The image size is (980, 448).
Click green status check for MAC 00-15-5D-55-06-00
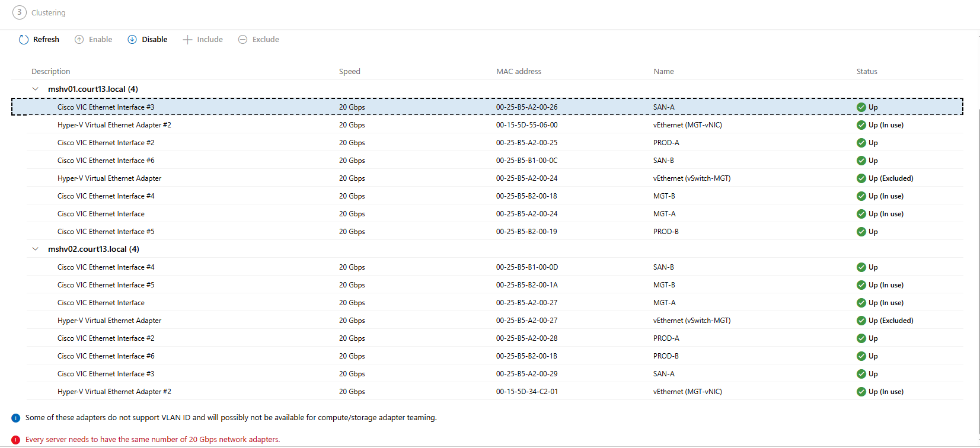pos(861,125)
